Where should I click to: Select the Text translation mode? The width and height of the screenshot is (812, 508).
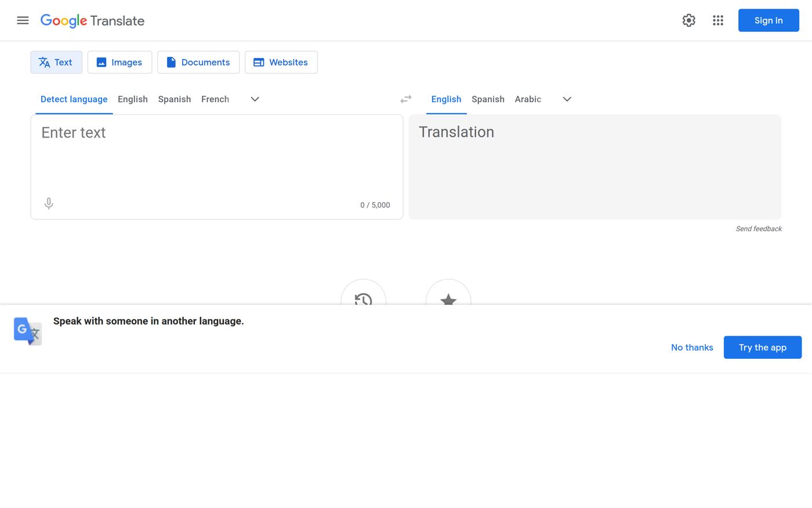click(x=56, y=62)
